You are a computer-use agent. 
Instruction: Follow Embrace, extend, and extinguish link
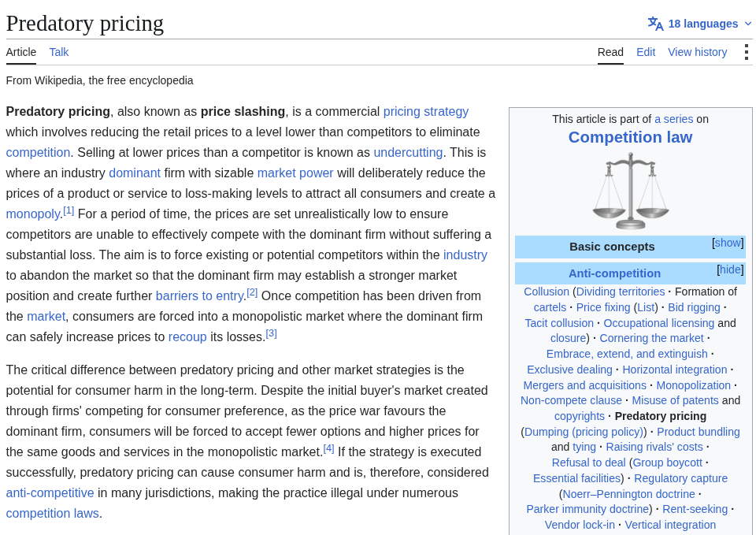click(x=627, y=354)
